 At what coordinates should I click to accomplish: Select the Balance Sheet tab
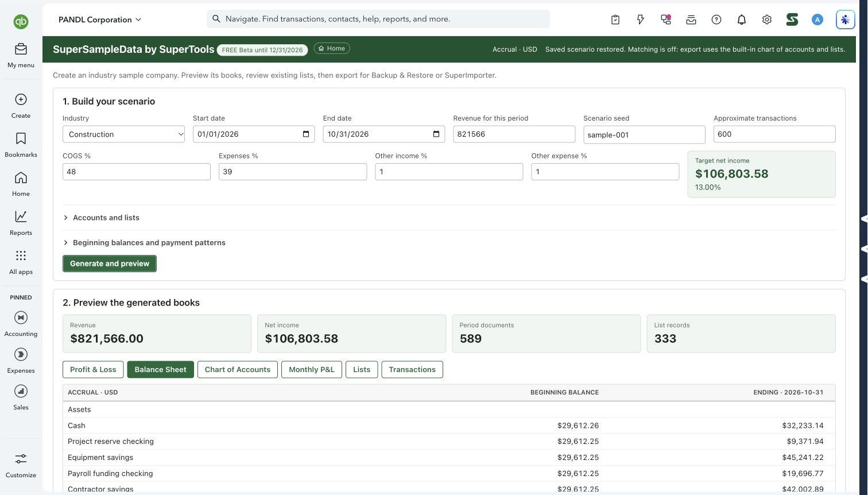click(x=160, y=369)
